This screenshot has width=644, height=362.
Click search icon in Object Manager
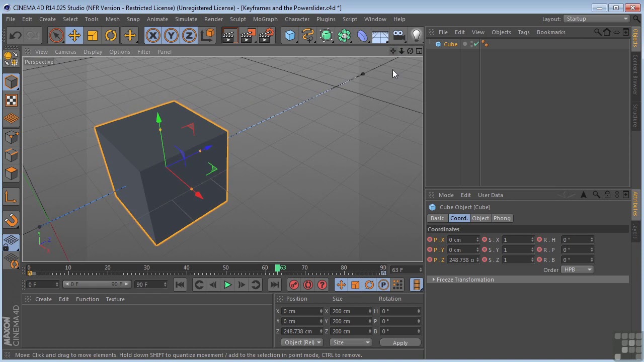[597, 32]
